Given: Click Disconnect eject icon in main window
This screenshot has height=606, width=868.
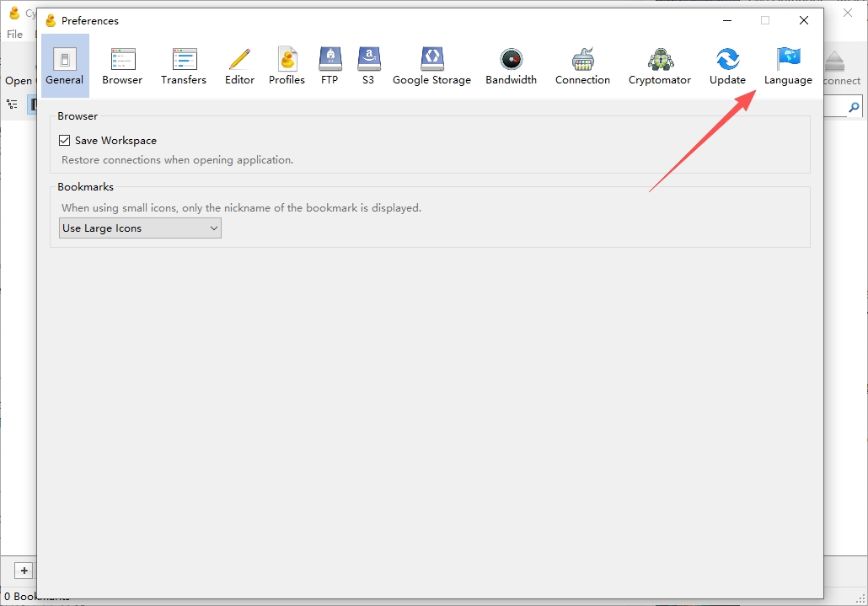Looking at the screenshot, I should tap(835, 61).
